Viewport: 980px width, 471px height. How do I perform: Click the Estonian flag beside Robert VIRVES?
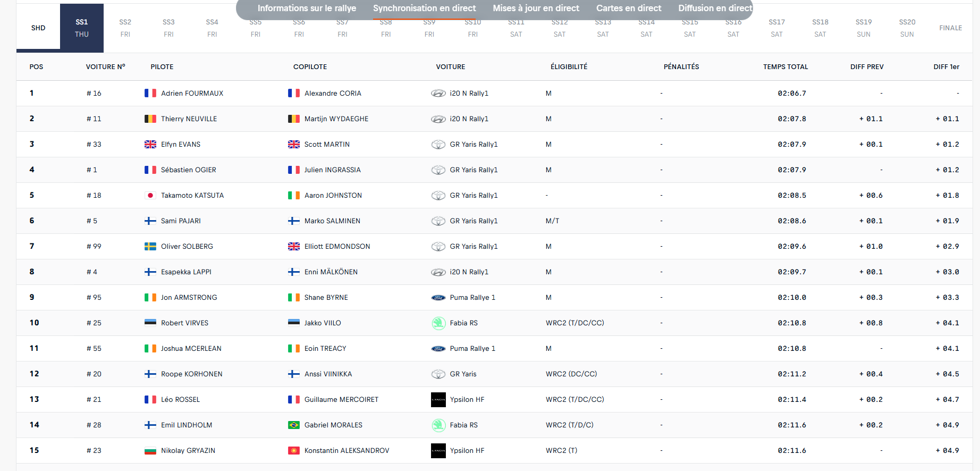(x=150, y=323)
